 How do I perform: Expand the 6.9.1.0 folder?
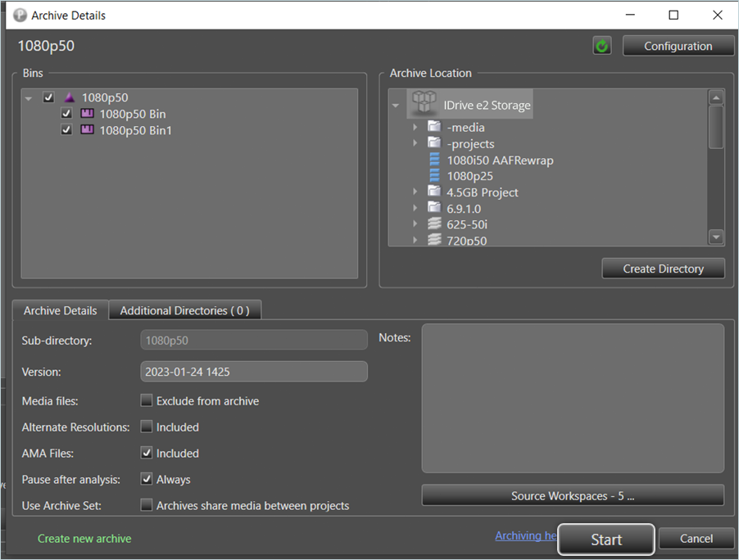pyautogui.click(x=415, y=208)
